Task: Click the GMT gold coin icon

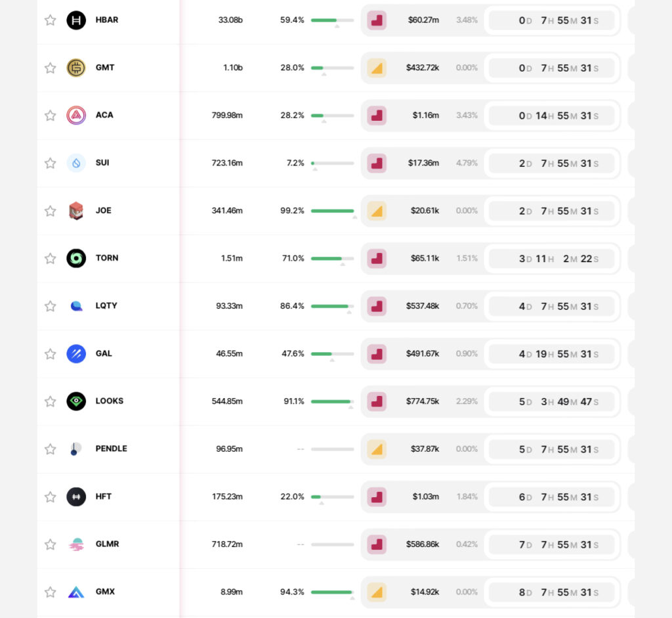Action: tap(76, 68)
